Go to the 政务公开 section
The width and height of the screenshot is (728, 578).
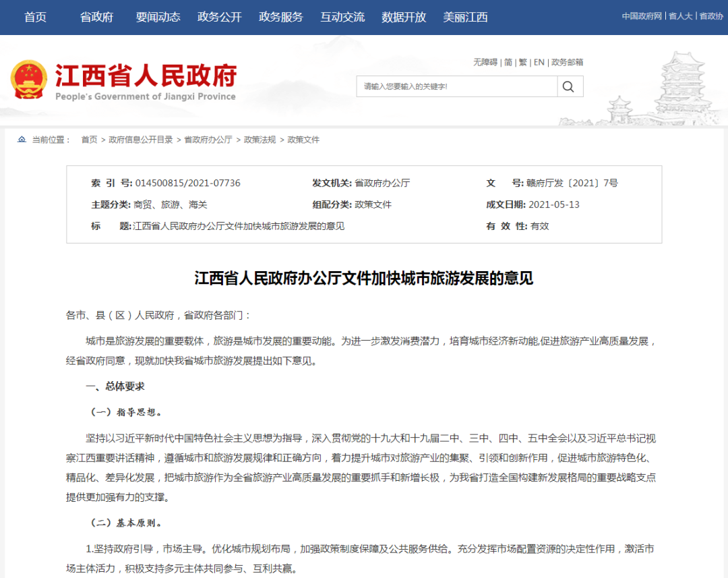pos(219,18)
